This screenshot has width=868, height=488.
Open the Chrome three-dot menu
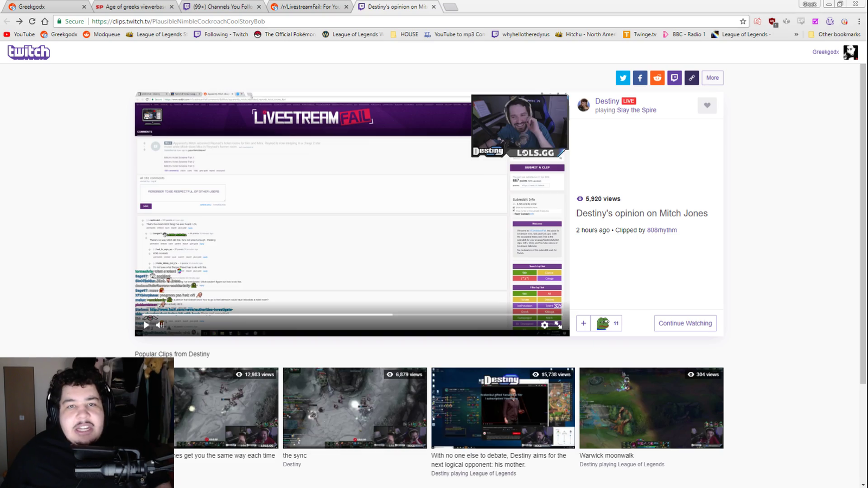point(859,21)
